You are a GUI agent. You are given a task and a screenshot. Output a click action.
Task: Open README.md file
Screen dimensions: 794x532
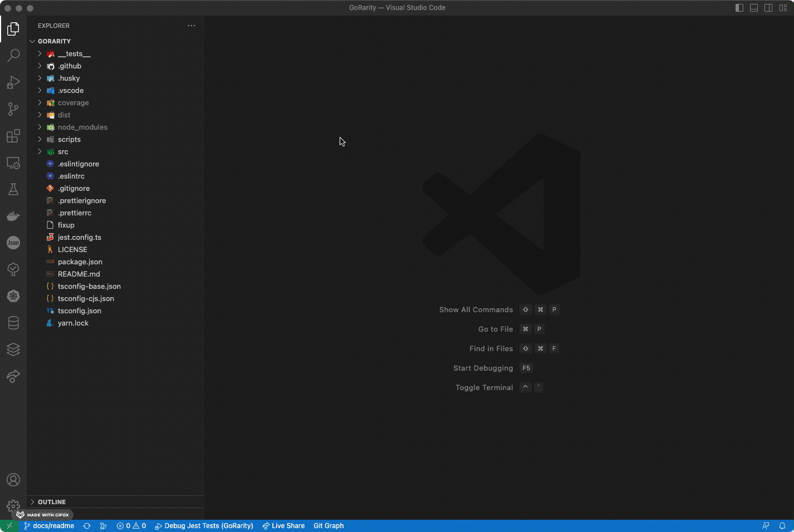[x=115, y=274]
